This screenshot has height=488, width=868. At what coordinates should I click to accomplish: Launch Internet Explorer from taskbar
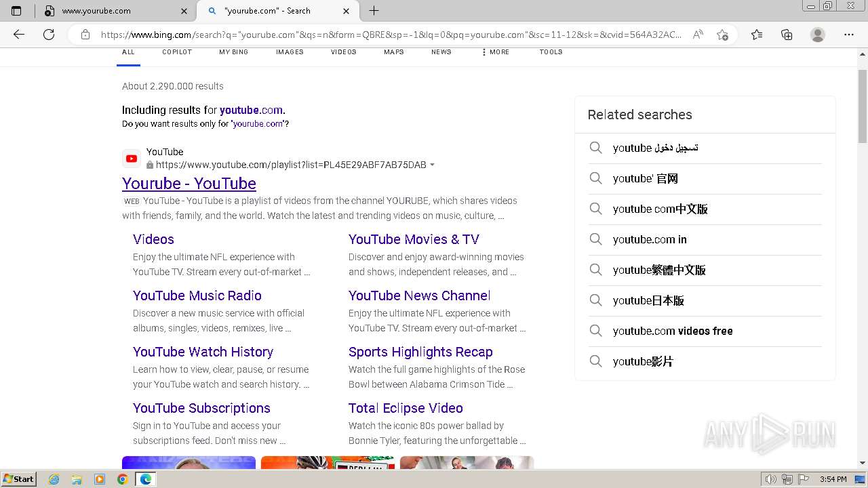pos(54,479)
